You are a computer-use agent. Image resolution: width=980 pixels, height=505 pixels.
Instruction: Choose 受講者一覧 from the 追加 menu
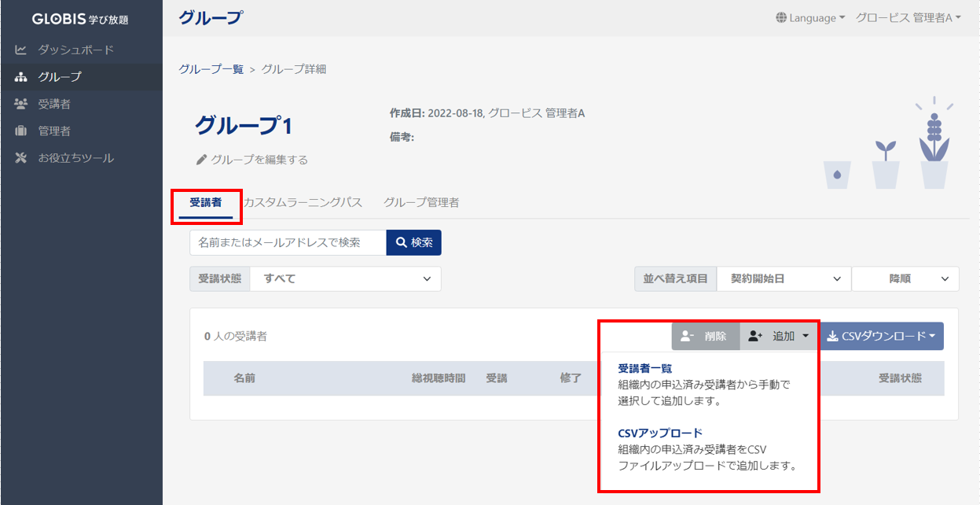(645, 368)
